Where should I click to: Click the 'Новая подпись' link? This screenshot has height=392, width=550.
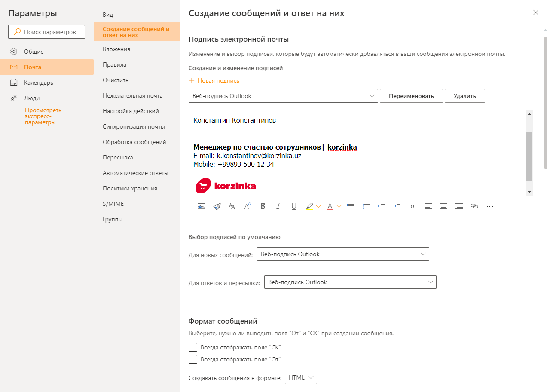(214, 80)
